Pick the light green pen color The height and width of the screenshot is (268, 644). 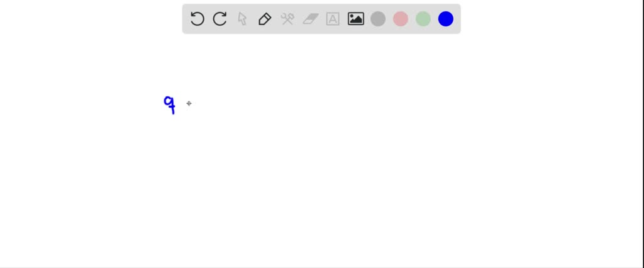(423, 19)
